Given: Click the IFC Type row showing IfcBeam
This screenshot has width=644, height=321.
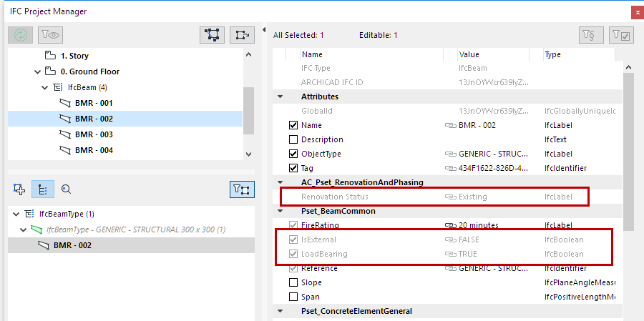Looking at the screenshot, I should (448, 68).
